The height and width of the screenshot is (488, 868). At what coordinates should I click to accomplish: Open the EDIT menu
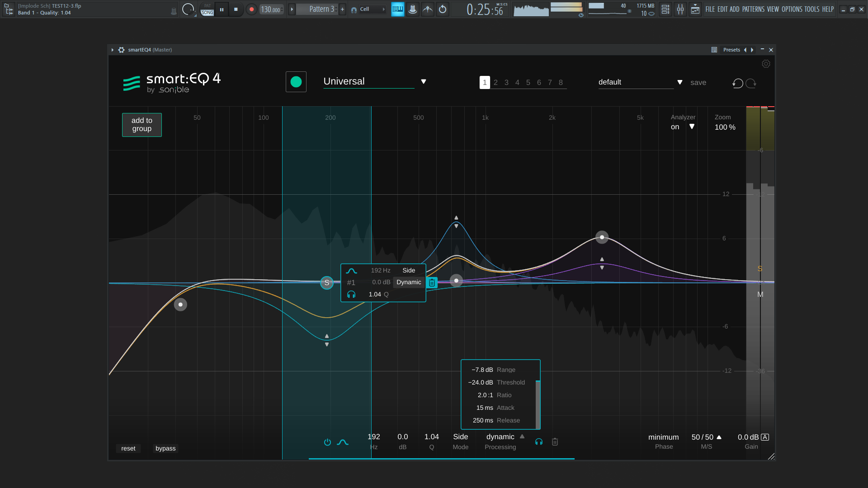(x=722, y=9)
